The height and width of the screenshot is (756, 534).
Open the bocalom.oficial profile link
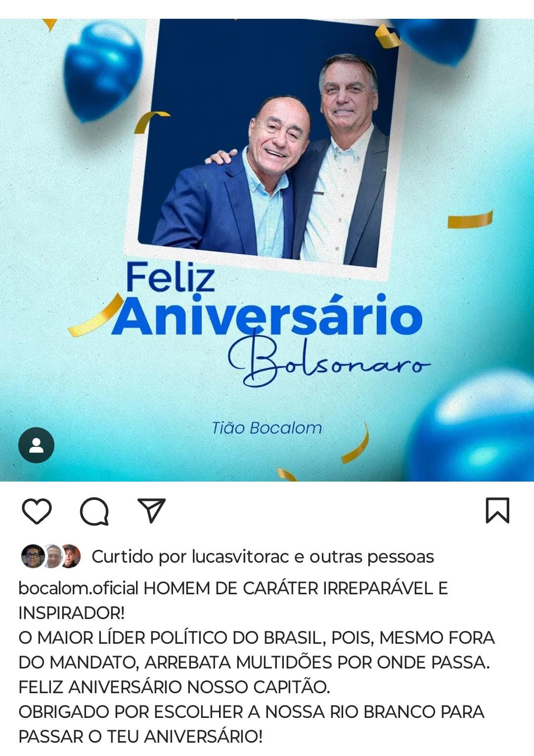tap(79, 588)
